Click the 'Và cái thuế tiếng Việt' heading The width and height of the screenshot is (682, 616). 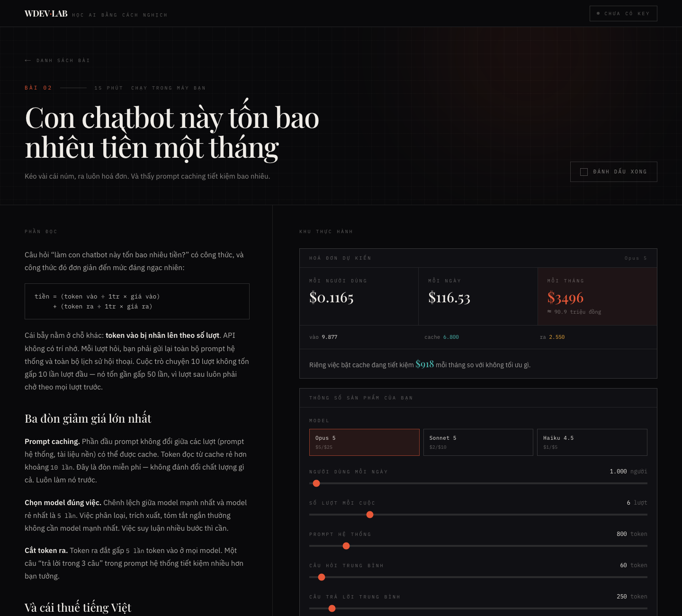pyautogui.click(x=78, y=608)
